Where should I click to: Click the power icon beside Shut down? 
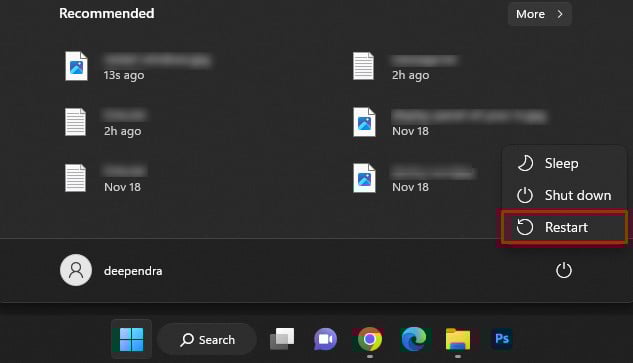(x=525, y=195)
